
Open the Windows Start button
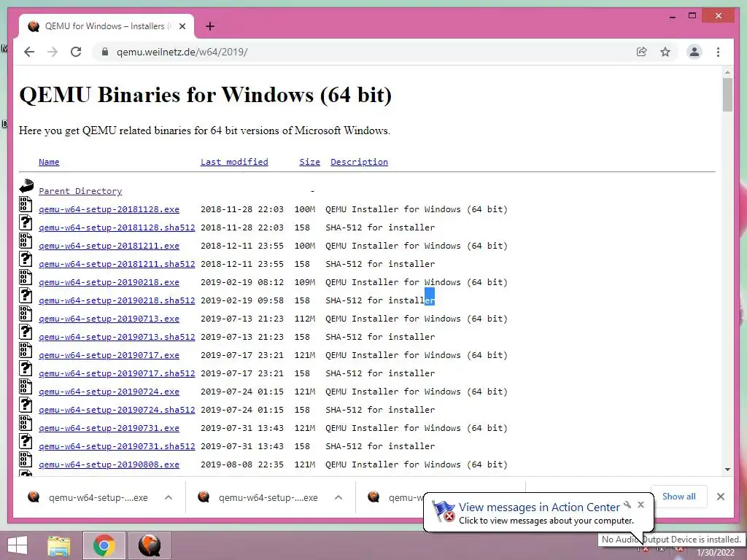point(18,545)
